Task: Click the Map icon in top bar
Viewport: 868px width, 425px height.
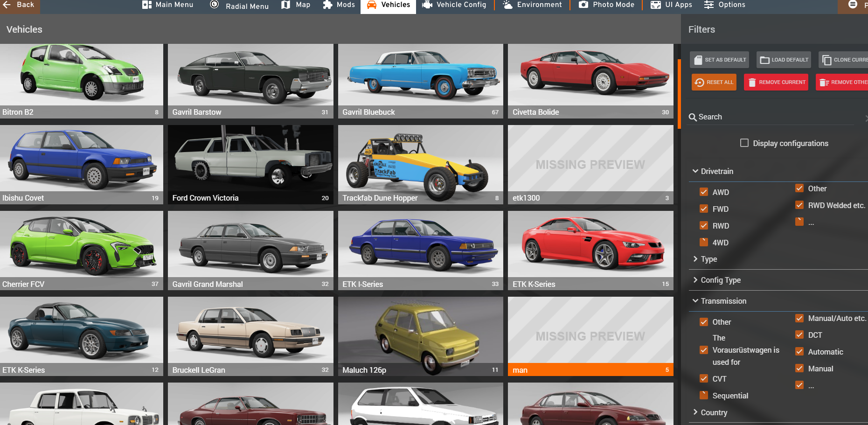Action: pyautogui.click(x=286, y=5)
